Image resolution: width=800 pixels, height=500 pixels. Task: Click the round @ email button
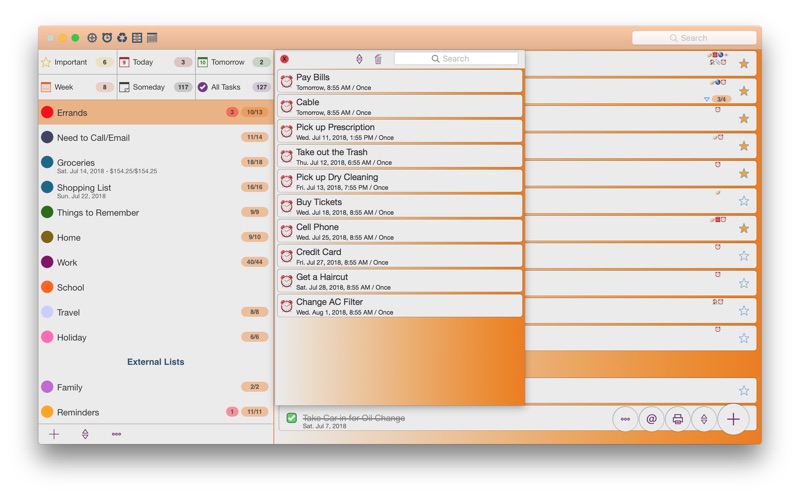point(652,419)
